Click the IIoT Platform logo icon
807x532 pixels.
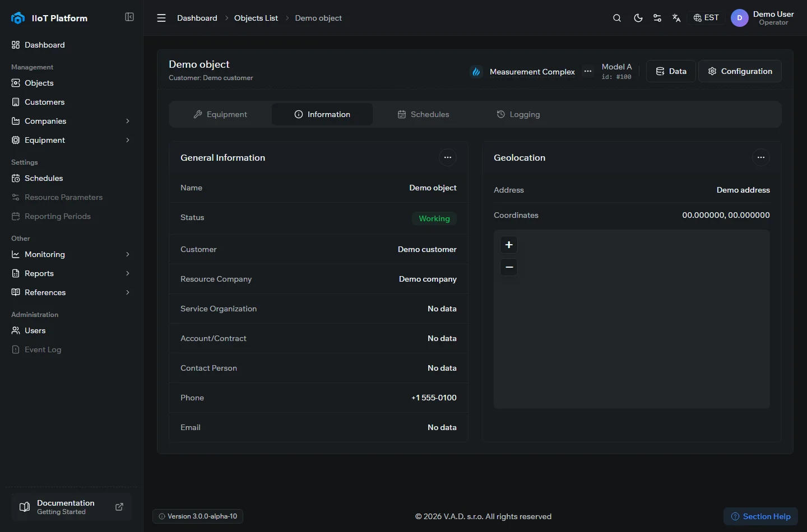click(x=18, y=18)
